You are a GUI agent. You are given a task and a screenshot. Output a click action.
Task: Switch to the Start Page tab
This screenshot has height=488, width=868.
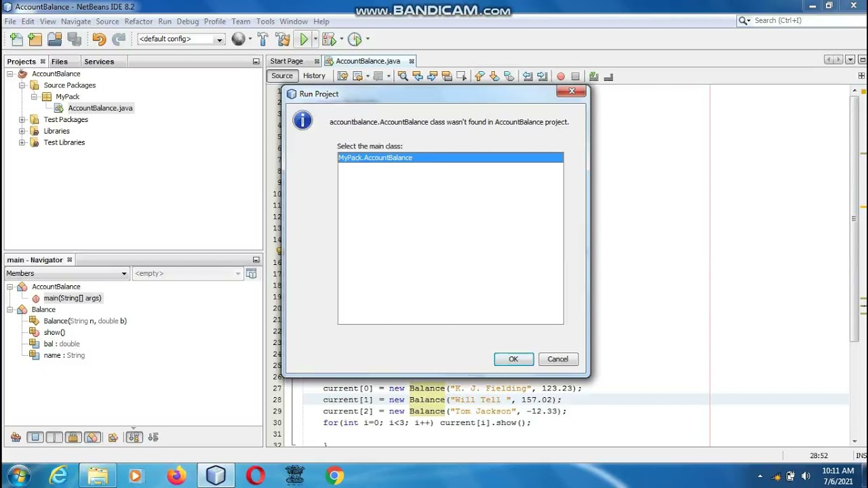286,61
